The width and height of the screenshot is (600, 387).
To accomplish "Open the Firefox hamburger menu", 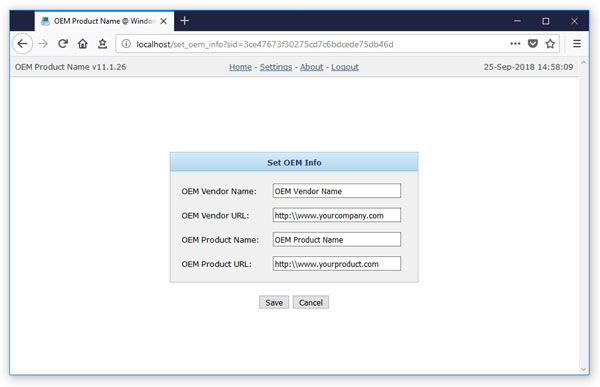I will [x=577, y=44].
